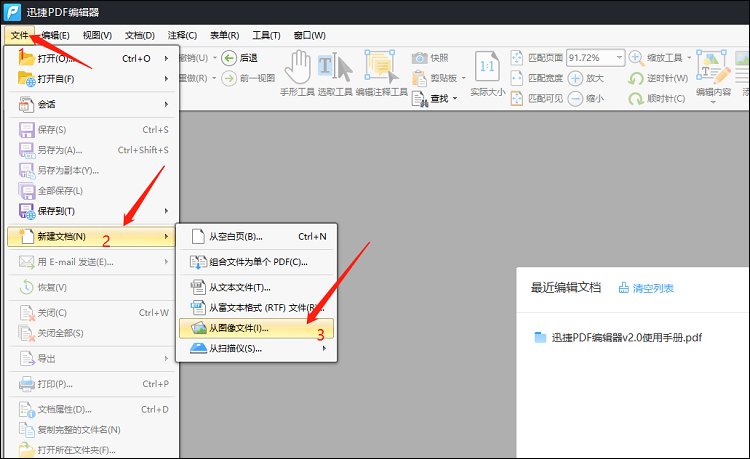This screenshot has height=459, width=750.
Task: Expand the 打开自(F) submenu
Action: pos(93,78)
